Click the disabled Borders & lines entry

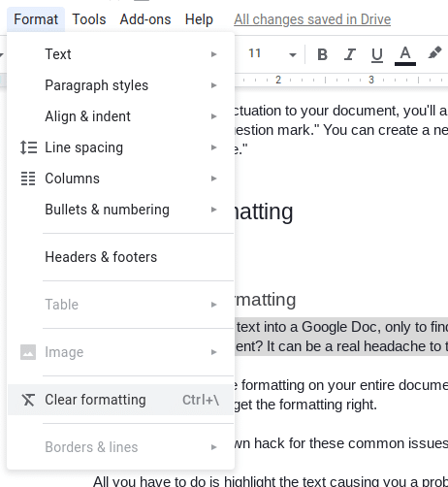pos(120,447)
